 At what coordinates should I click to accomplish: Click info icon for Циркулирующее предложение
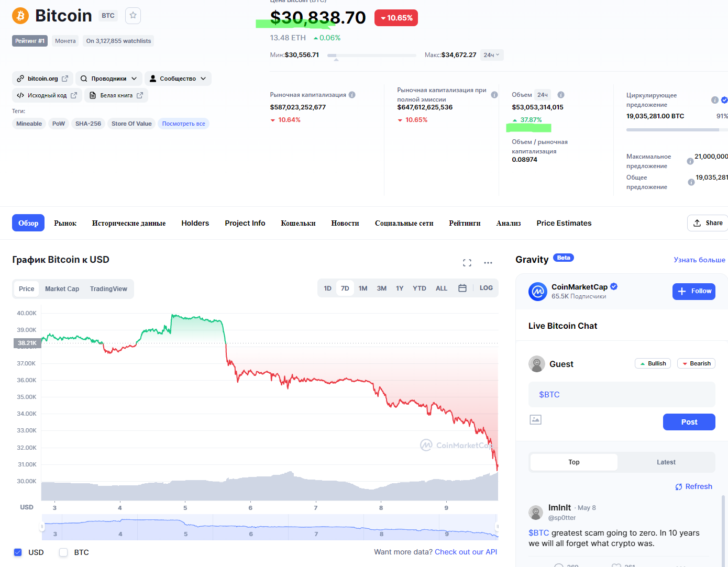coord(714,100)
